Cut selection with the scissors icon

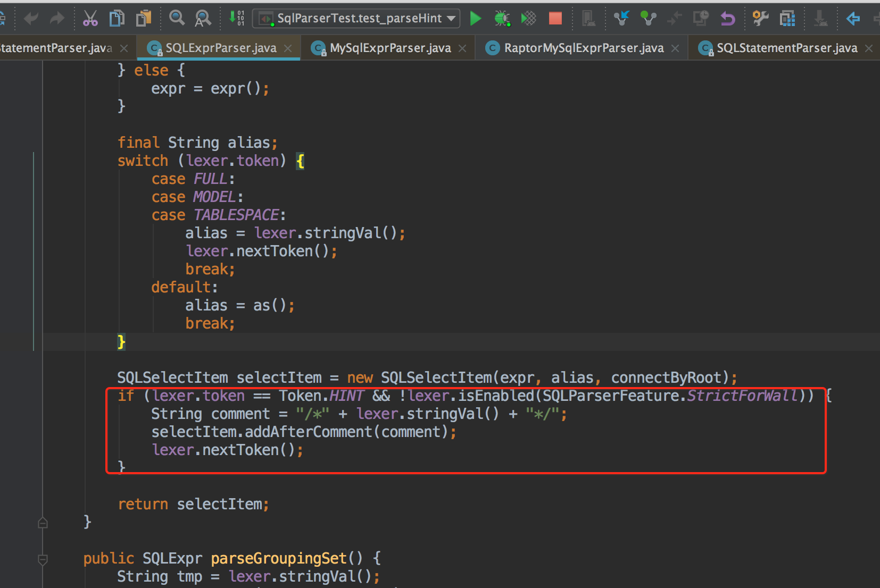coord(90,18)
